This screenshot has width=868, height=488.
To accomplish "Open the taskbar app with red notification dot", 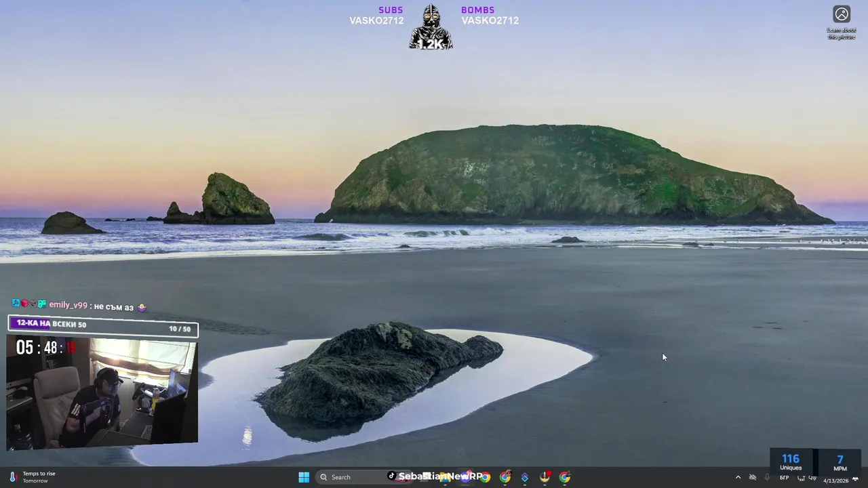I will (545, 477).
